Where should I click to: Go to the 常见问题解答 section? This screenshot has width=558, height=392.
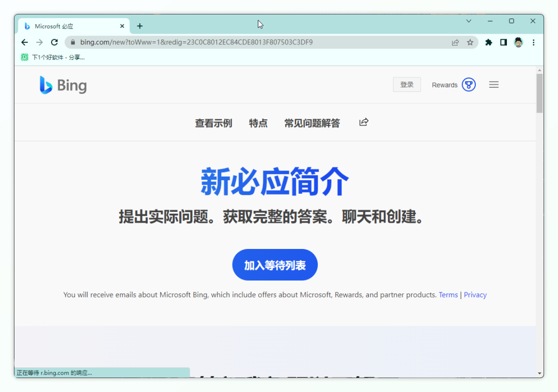(x=312, y=123)
